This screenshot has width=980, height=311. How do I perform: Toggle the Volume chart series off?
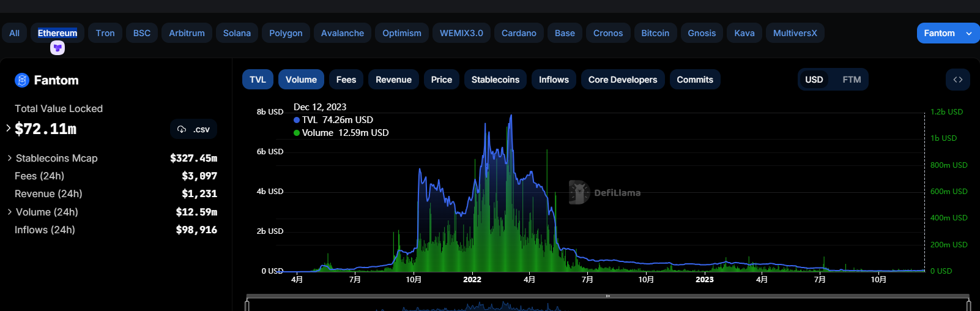coord(301,80)
